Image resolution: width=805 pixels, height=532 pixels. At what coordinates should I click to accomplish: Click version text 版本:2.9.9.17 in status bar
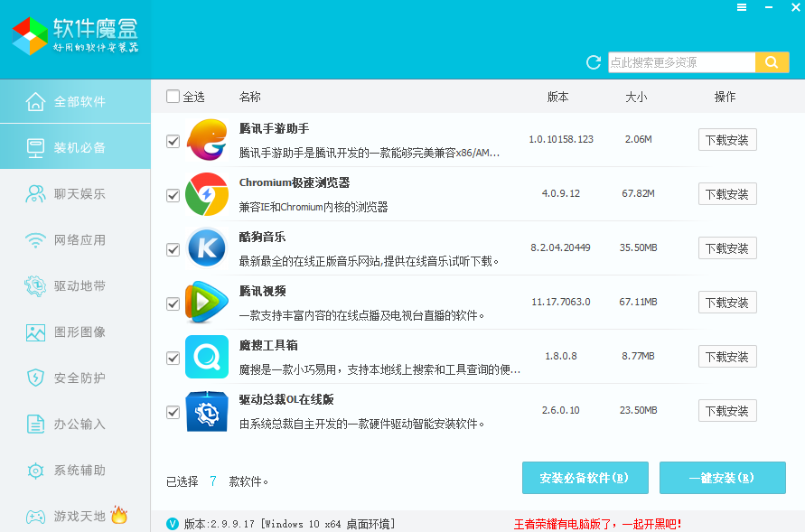(x=220, y=524)
